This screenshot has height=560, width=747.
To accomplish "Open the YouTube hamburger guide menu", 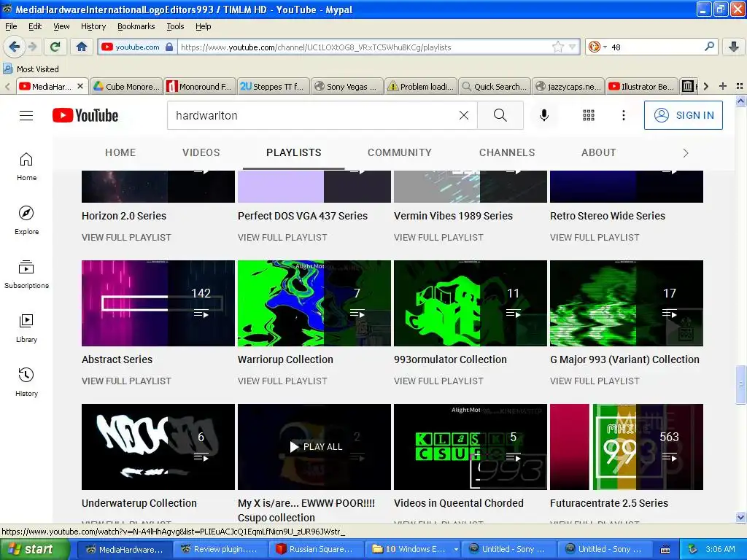I will [x=26, y=115].
